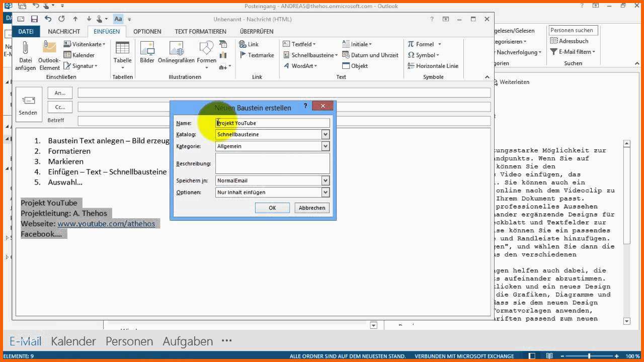Screen dimensions: 644x362
Task: Click the save icon in quick access toolbar
Action: click(x=34, y=19)
